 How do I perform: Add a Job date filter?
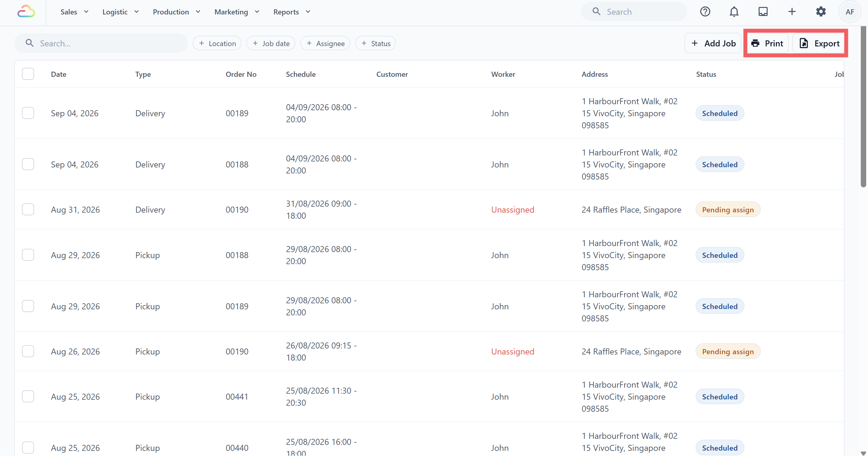[x=271, y=43]
